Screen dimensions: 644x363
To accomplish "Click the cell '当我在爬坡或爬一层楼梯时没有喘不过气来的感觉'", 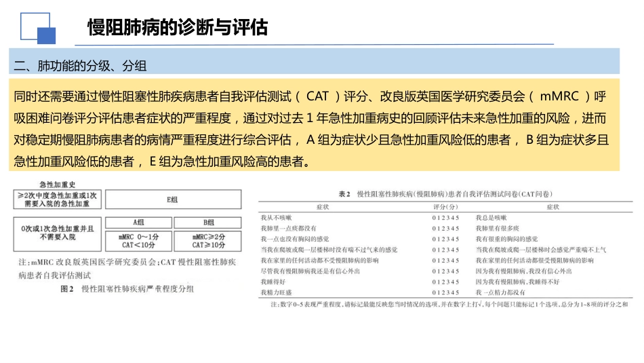I will pos(329,250).
